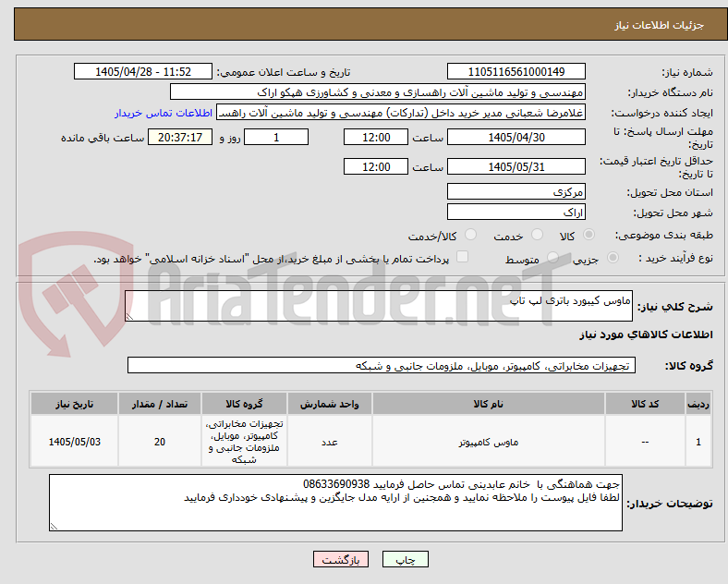The image size is (728, 584).
Task: Click the اطلاعات کالاهای مورد نیاز heading
Action: [x=646, y=335]
